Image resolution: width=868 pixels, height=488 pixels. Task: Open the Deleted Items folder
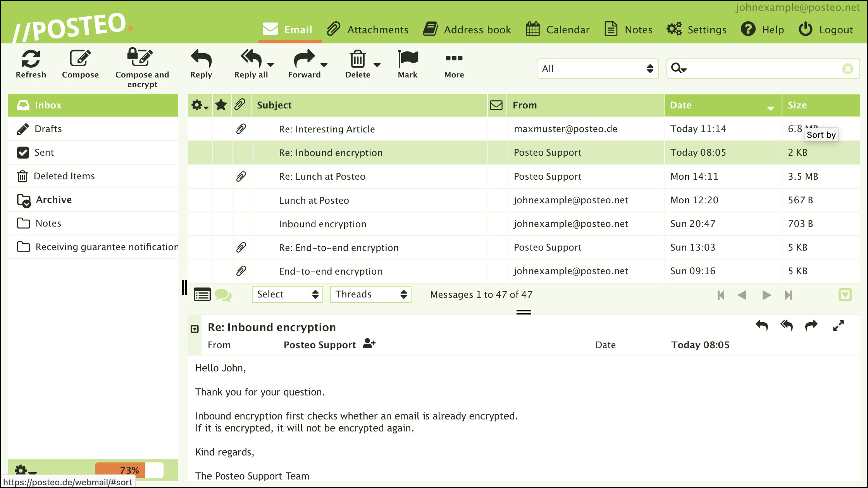pos(93,176)
